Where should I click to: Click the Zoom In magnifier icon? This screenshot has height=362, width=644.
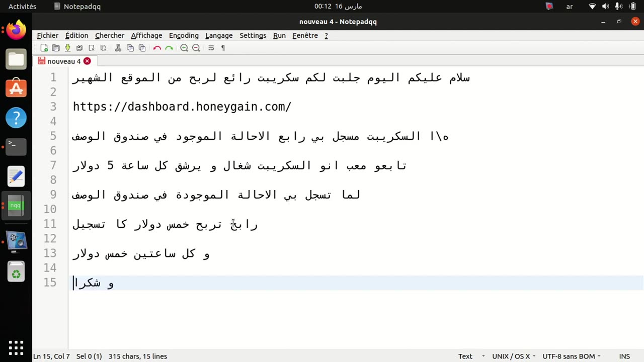click(184, 48)
